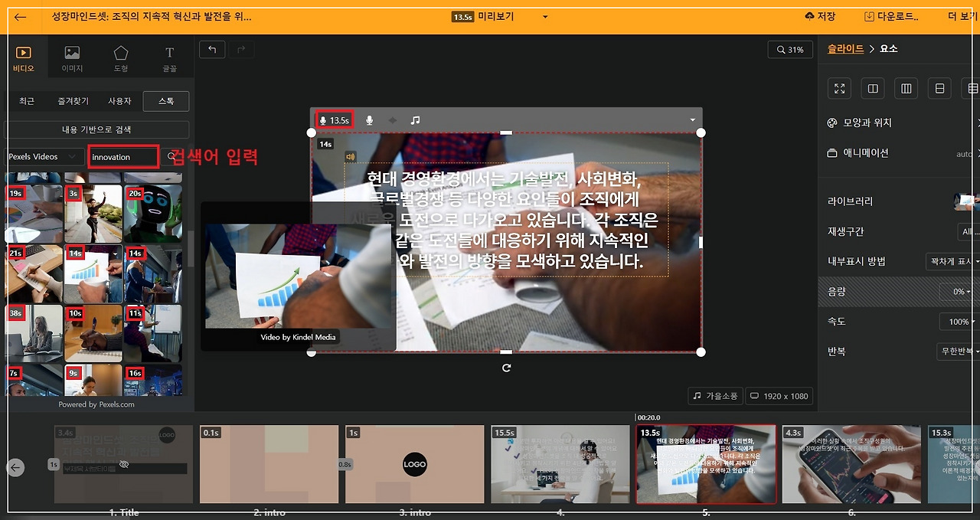The image size is (980, 520).
Task: Select the 16s stock video thumbnail
Action: pos(153,381)
